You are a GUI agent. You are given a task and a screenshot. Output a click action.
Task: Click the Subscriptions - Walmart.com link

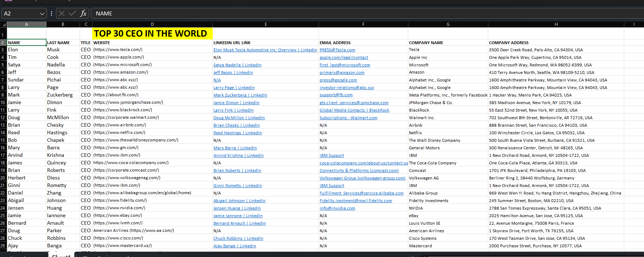pos(348,118)
